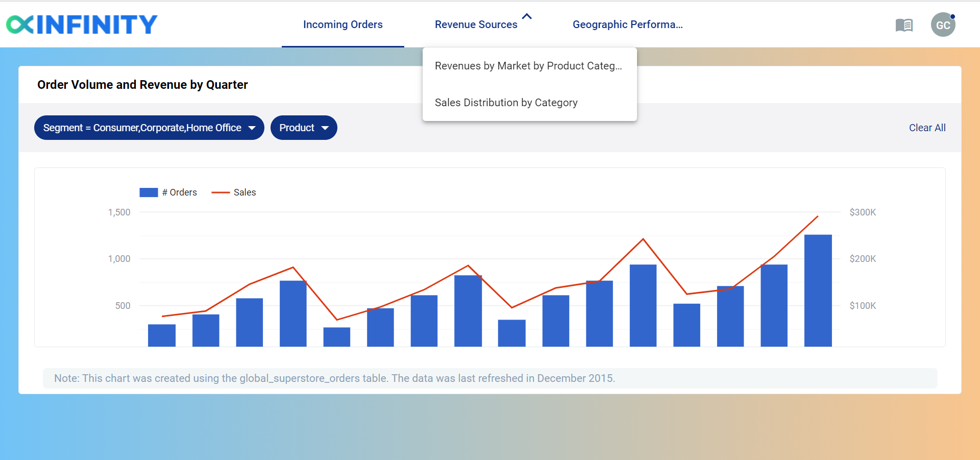Open the Geographic Performance tab
This screenshot has height=460, width=980.
coord(628,25)
